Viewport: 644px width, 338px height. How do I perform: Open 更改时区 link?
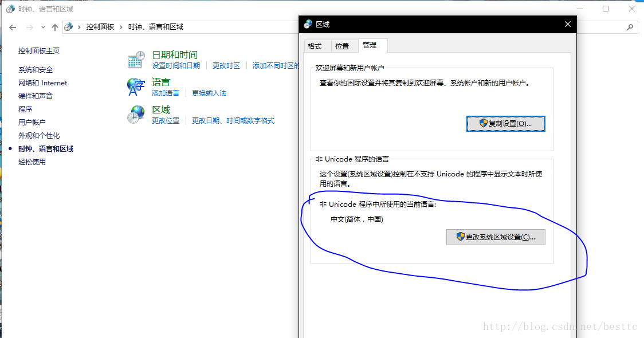click(x=226, y=66)
